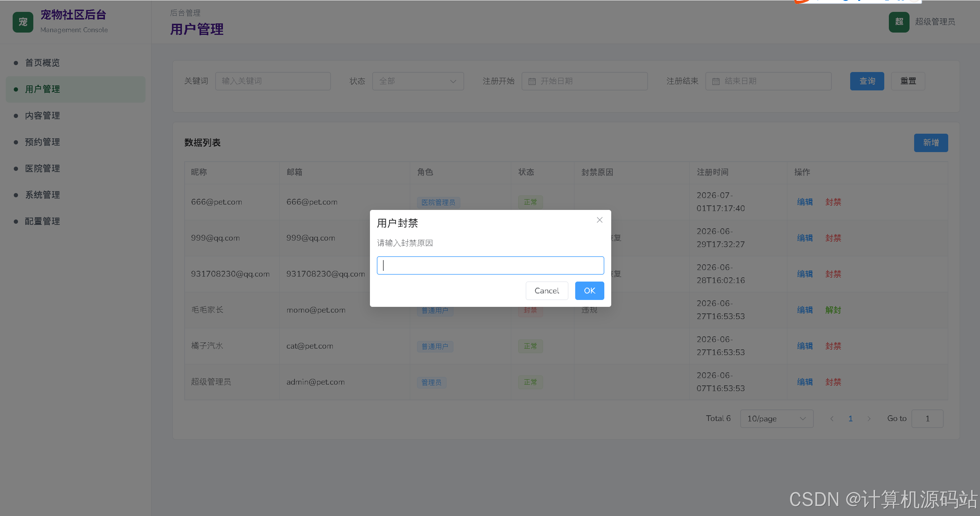Click the momo@pet.com email cell

pyautogui.click(x=316, y=310)
